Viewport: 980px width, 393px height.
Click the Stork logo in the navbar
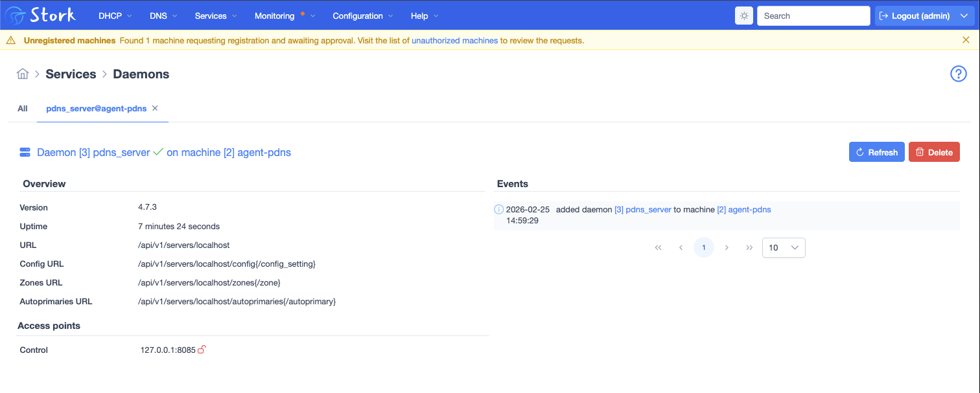tap(41, 15)
